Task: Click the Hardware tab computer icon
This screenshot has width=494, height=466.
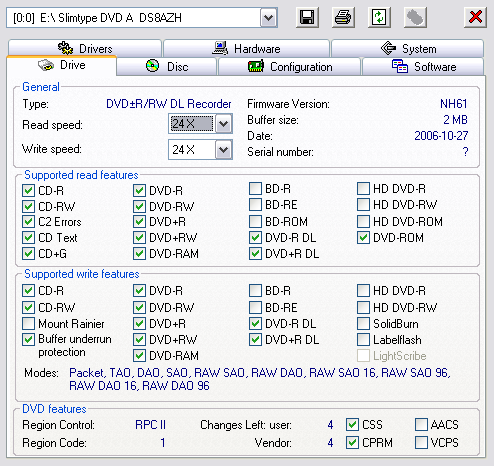Action: pyautogui.click(x=220, y=48)
